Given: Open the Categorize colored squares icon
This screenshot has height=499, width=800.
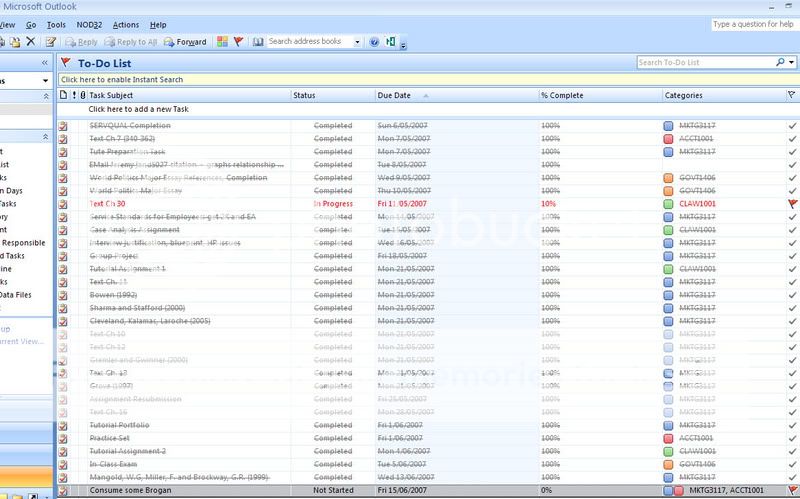Looking at the screenshot, I should pyautogui.click(x=222, y=42).
